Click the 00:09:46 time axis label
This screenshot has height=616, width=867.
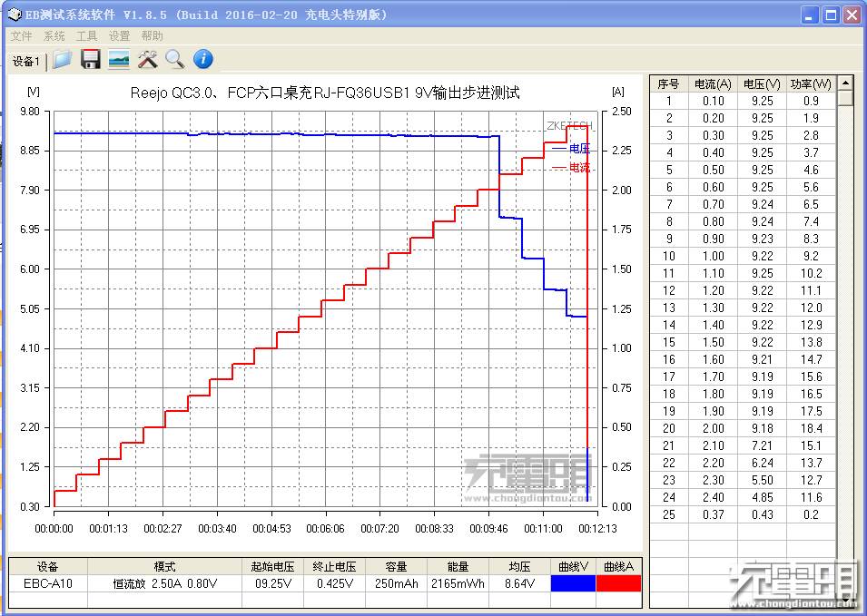tap(488, 529)
